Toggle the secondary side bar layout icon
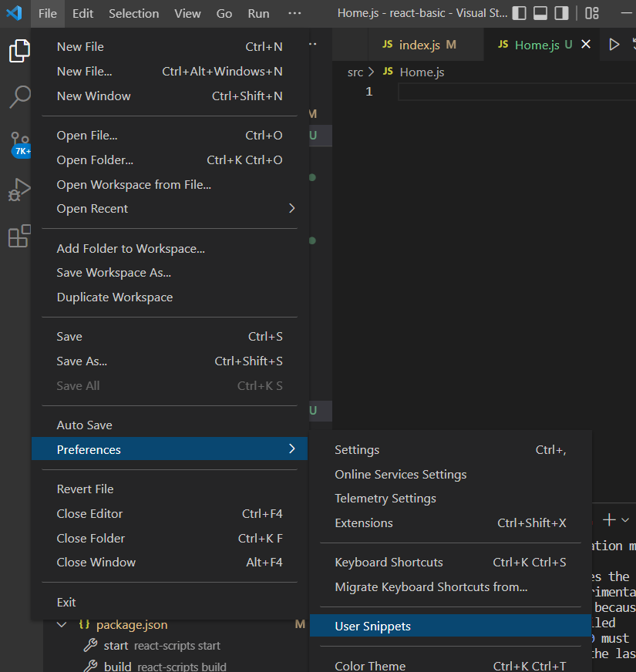 (561, 13)
